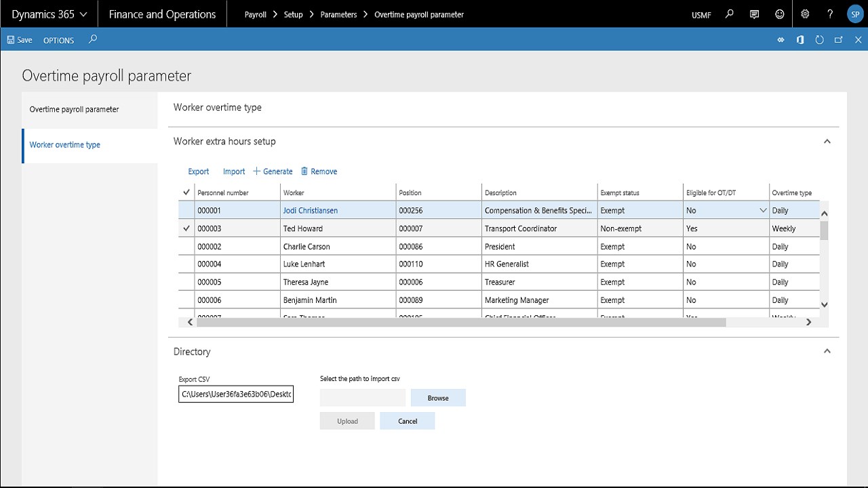Image resolution: width=868 pixels, height=488 pixels.
Task: Open in Microsoft Office icon
Action: (x=800, y=40)
